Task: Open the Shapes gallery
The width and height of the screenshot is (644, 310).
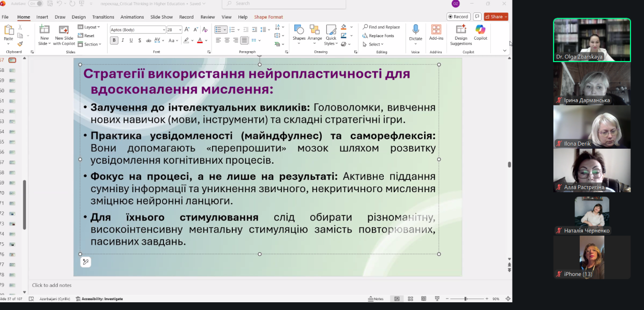Action: pos(299,32)
